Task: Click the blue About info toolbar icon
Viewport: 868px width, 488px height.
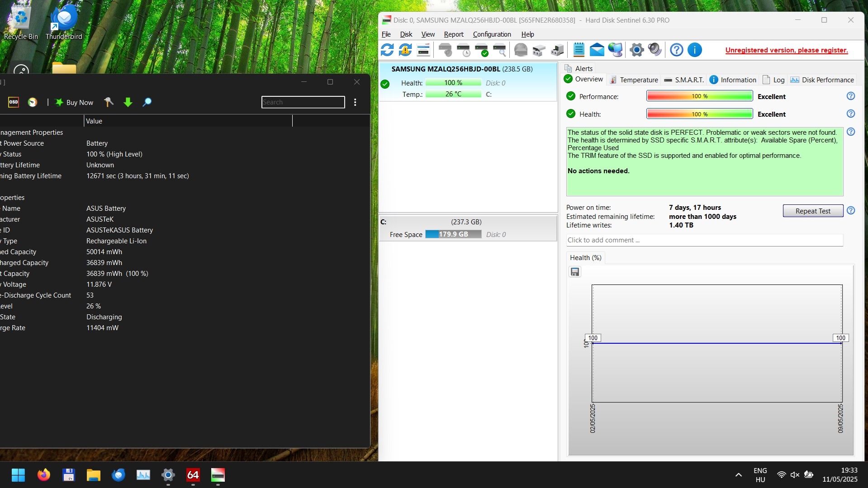Action: tap(695, 50)
